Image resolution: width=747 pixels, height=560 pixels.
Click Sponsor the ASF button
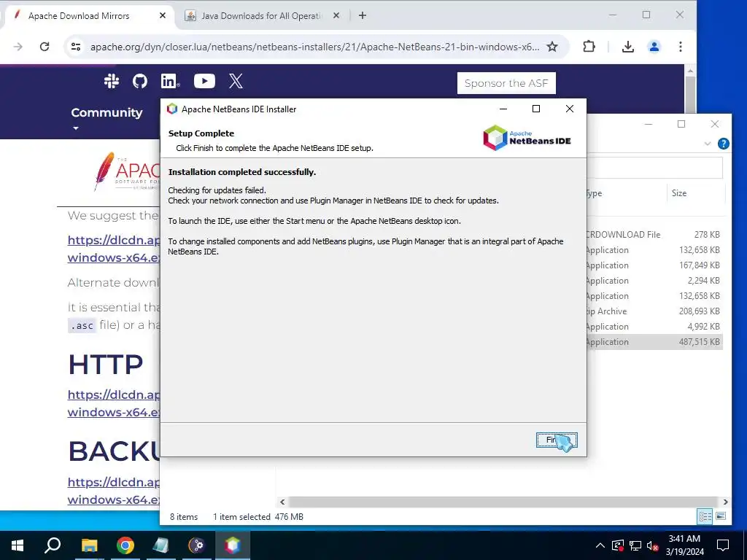pos(506,83)
